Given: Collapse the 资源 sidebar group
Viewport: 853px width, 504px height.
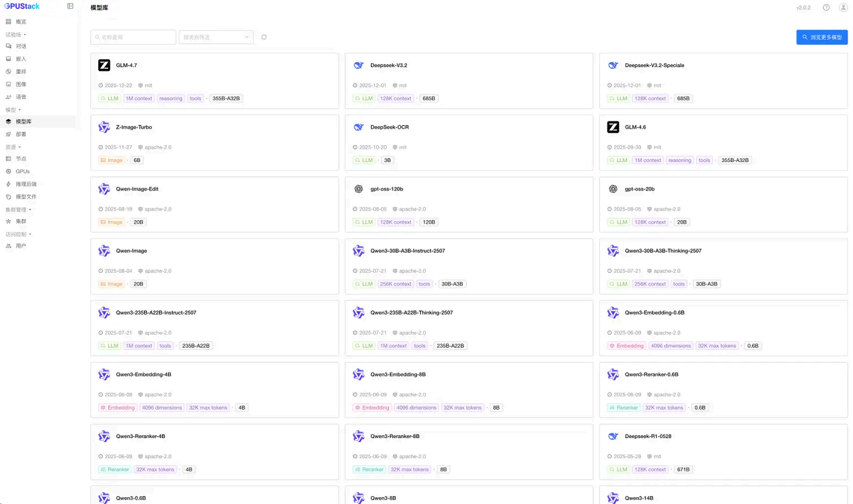Looking at the screenshot, I should click(13, 147).
